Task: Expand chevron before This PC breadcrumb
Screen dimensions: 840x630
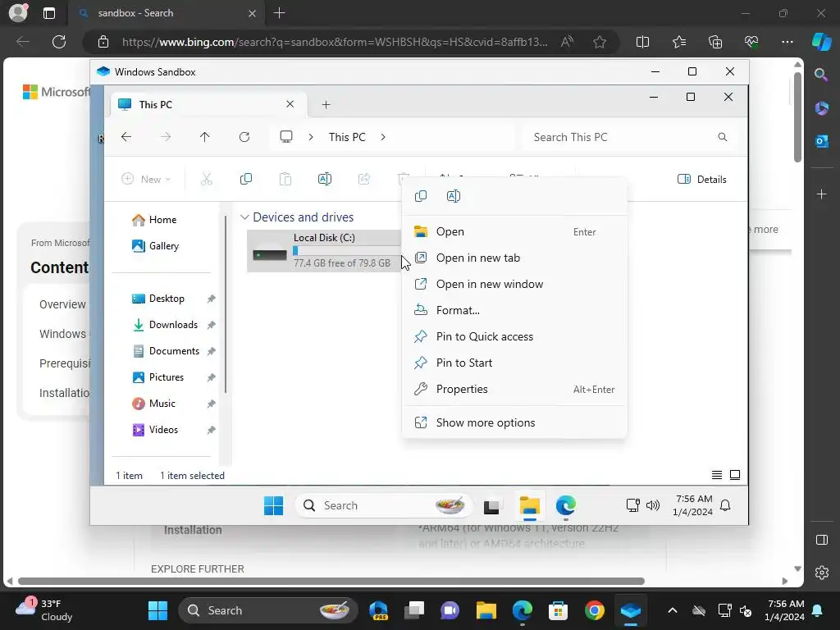Action: [x=311, y=137]
